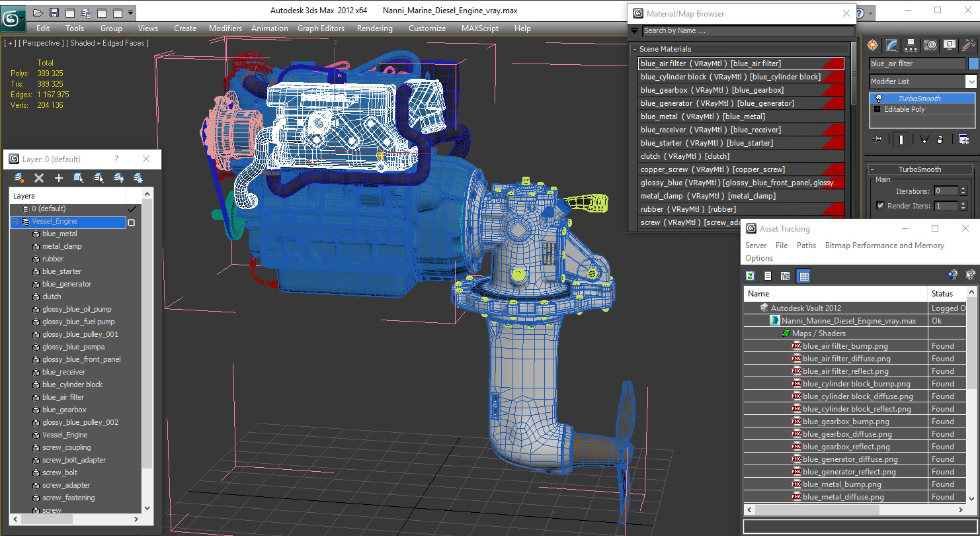This screenshot has width=980, height=536.
Task: Open the 3ds Max application menu logo
Action: tap(13, 18)
